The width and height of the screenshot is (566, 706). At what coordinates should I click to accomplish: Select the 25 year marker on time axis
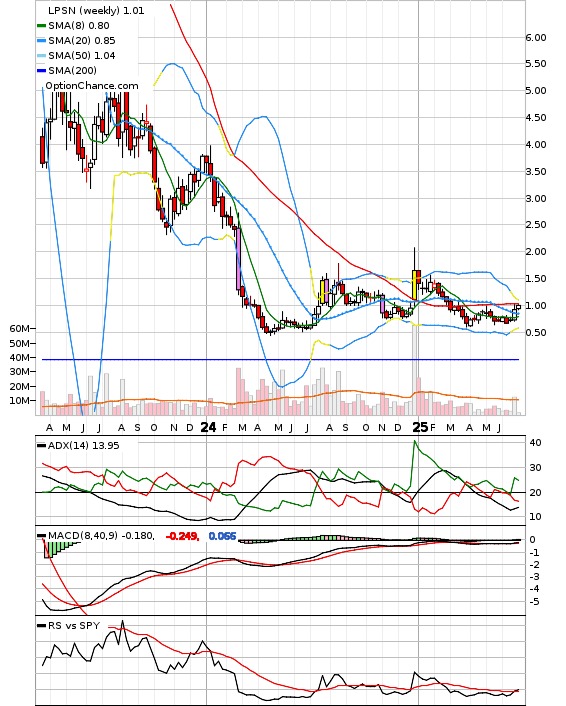[420, 427]
